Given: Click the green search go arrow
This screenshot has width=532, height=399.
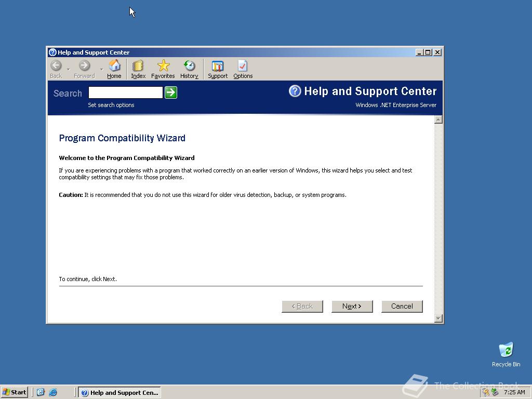Looking at the screenshot, I should pos(170,92).
